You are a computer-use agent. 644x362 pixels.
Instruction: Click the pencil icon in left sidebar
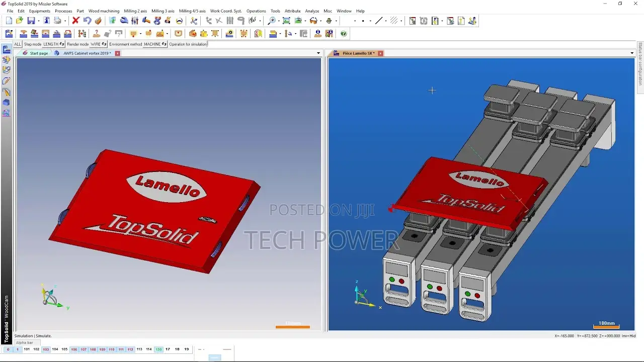click(7, 81)
